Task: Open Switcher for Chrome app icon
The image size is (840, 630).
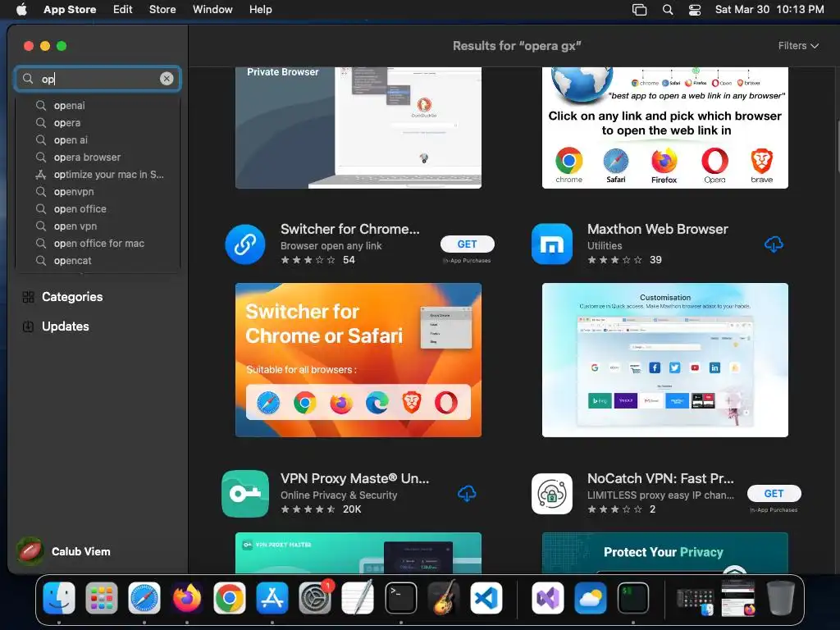Action: coord(244,244)
